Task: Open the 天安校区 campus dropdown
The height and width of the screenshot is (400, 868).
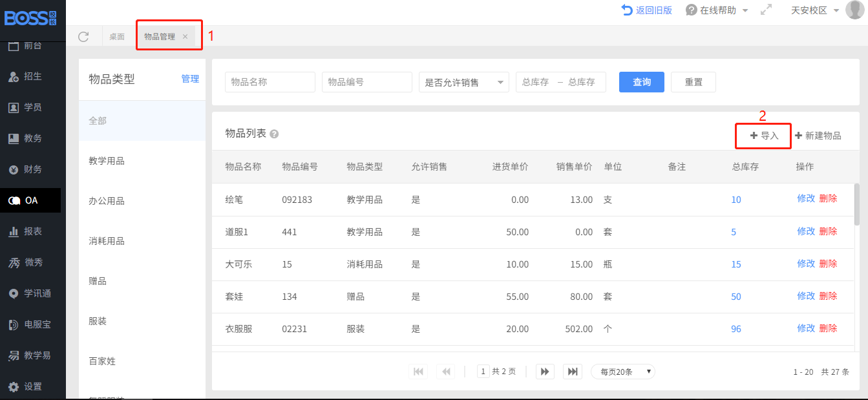Action: (x=815, y=10)
